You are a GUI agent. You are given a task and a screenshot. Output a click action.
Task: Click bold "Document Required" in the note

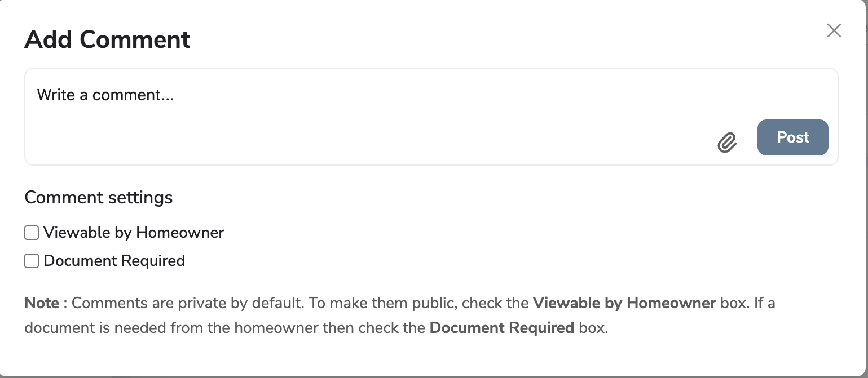pos(502,328)
